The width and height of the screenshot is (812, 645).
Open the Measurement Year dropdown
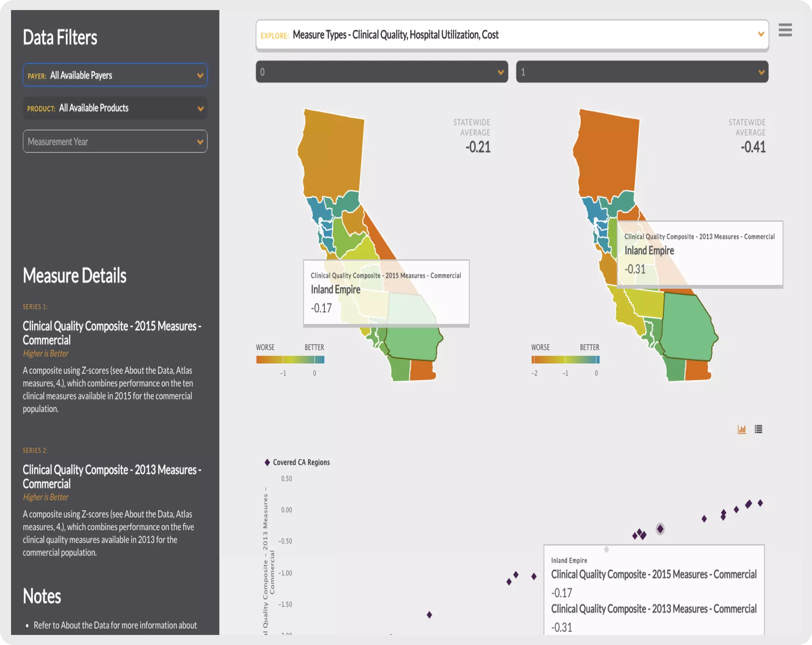[115, 141]
